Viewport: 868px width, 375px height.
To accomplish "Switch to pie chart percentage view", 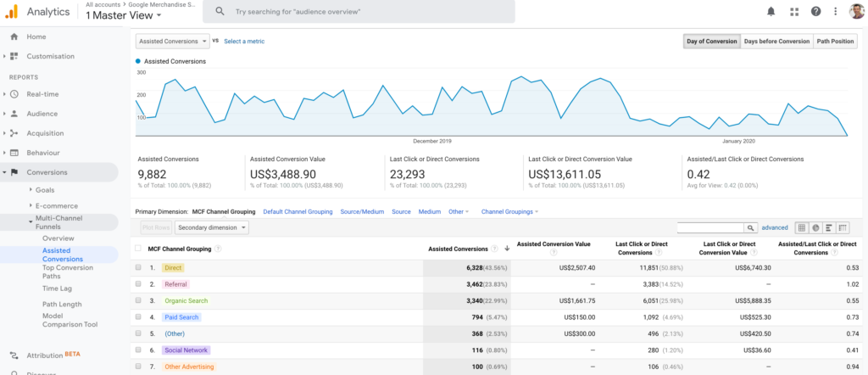I will point(815,227).
